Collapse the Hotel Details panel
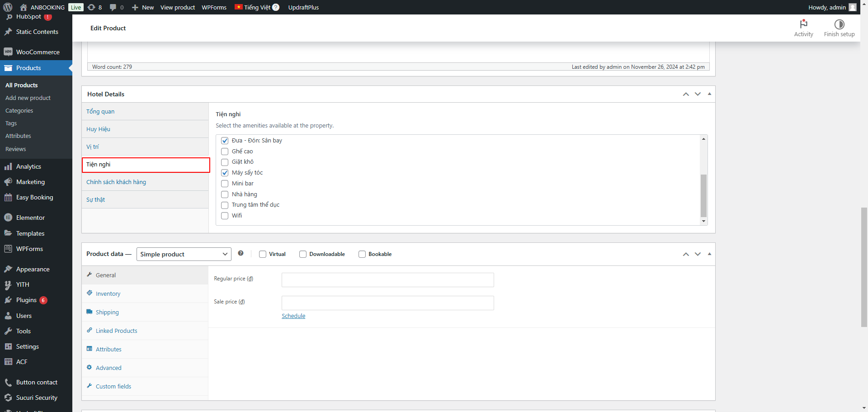This screenshot has height=412, width=868. point(709,94)
